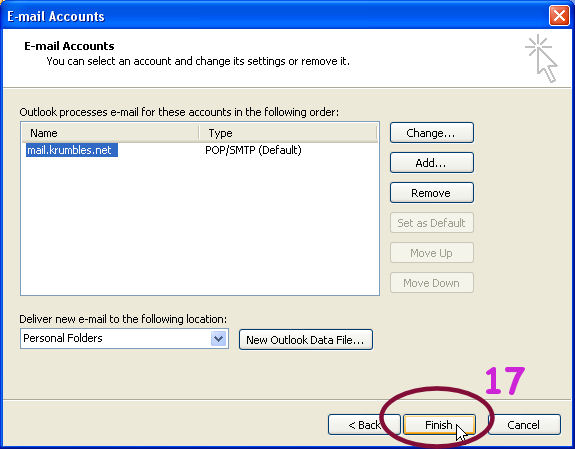The height and width of the screenshot is (449, 575).
Task: Add a new e-mail account
Action: pos(432,163)
